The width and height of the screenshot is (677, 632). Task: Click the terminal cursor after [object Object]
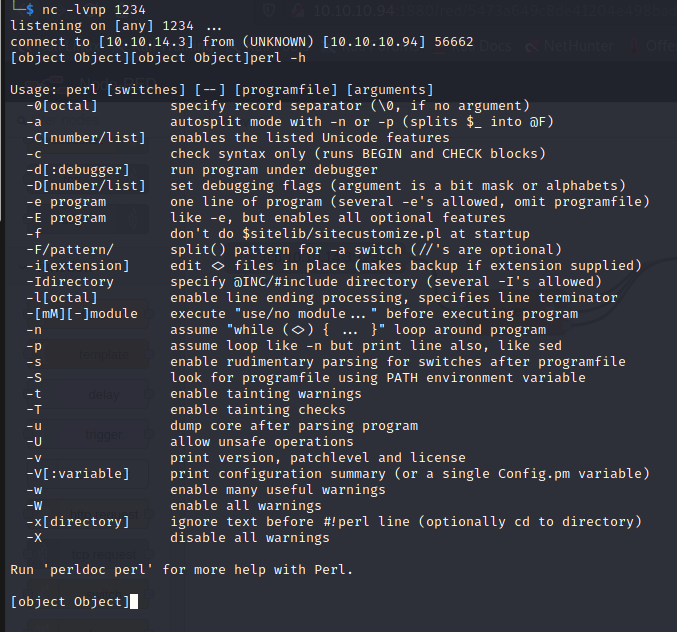coord(134,601)
